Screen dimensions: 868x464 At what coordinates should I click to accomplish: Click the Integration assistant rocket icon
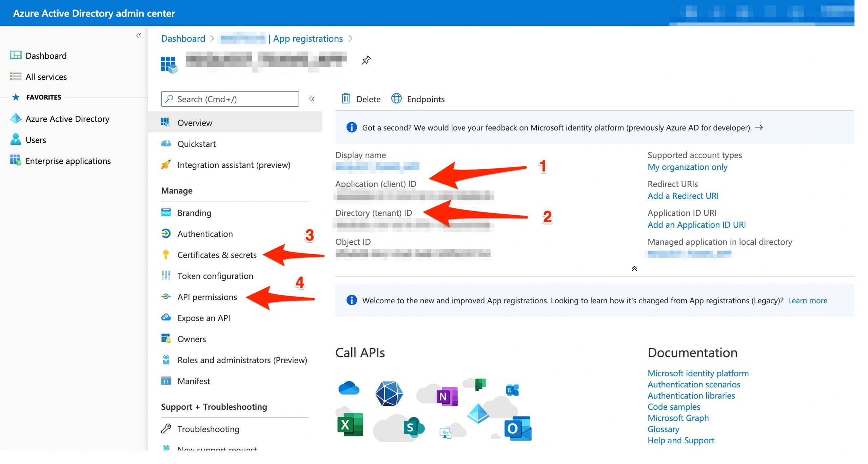click(x=166, y=165)
